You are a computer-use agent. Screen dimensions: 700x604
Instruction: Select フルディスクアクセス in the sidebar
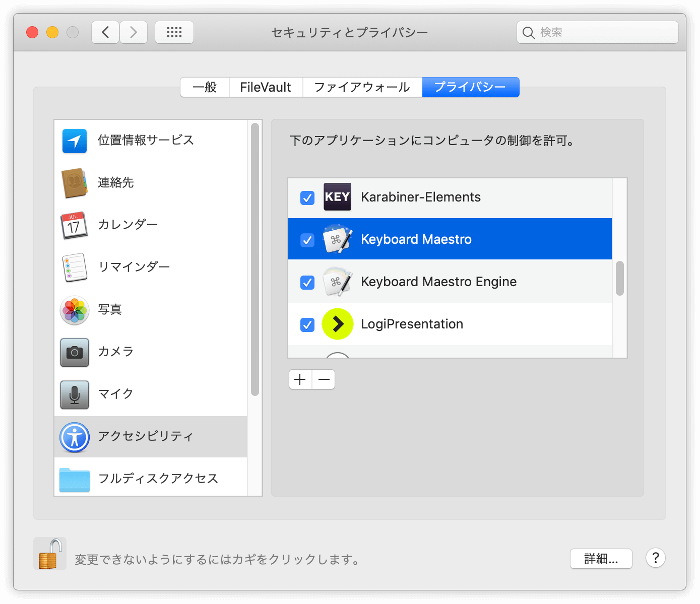pyautogui.click(x=151, y=477)
